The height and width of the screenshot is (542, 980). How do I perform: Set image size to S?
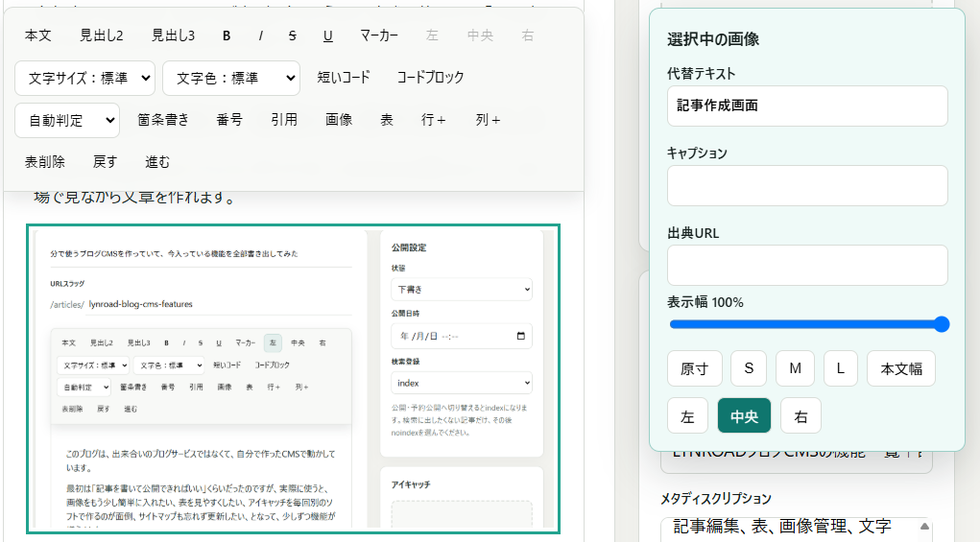[750, 368]
